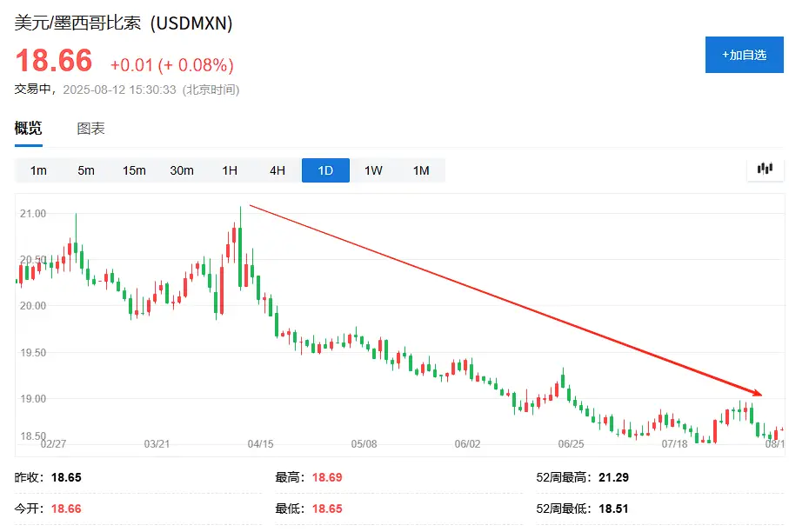Select the 概览 tab

tap(28, 129)
